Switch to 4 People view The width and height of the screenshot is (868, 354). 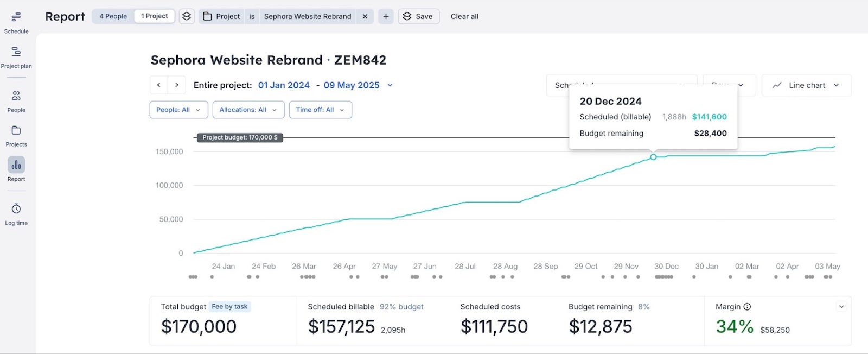(x=113, y=16)
